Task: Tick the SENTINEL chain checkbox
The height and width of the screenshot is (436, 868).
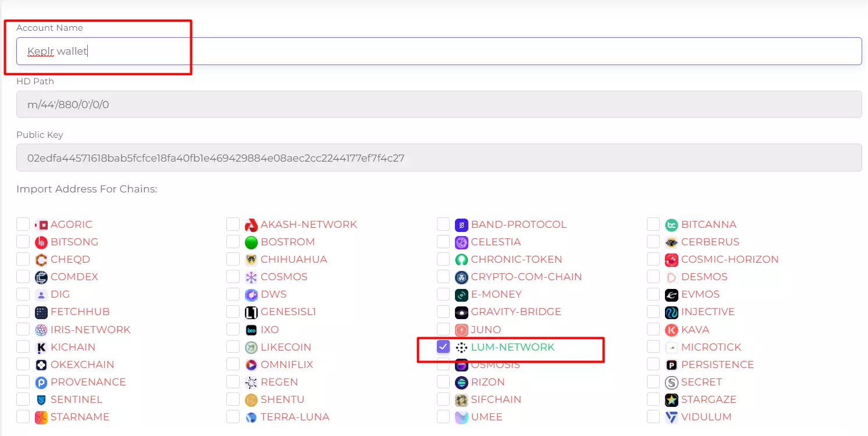Action: pyautogui.click(x=23, y=399)
